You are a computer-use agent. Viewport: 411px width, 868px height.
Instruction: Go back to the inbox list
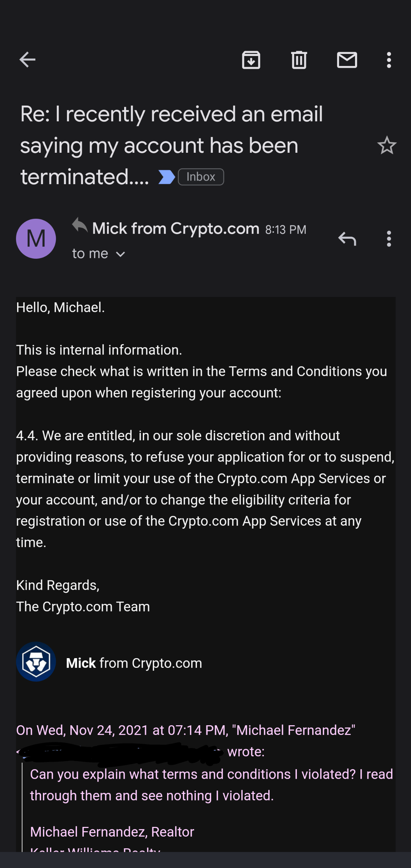[x=27, y=60]
